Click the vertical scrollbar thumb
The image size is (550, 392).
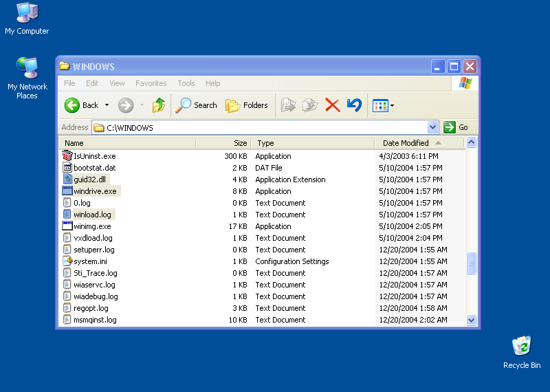(471, 263)
